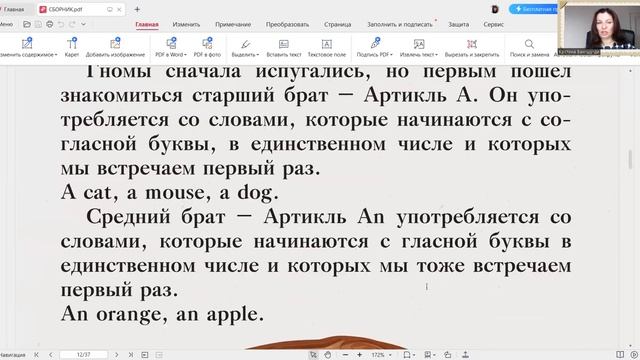Open the Защита ribbon tab
Screen dimensions: 640x360
pyautogui.click(x=459, y=24)
